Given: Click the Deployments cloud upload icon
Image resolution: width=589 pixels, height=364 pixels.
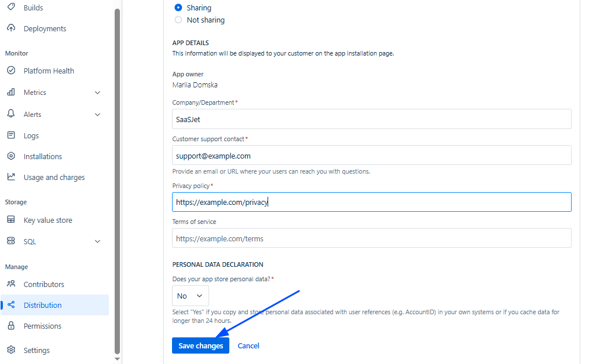Looking at the screenshot, I should coord(11,28).
